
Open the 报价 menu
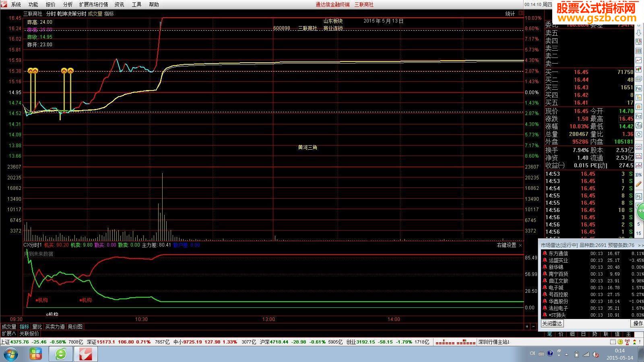tap(51, 4)
